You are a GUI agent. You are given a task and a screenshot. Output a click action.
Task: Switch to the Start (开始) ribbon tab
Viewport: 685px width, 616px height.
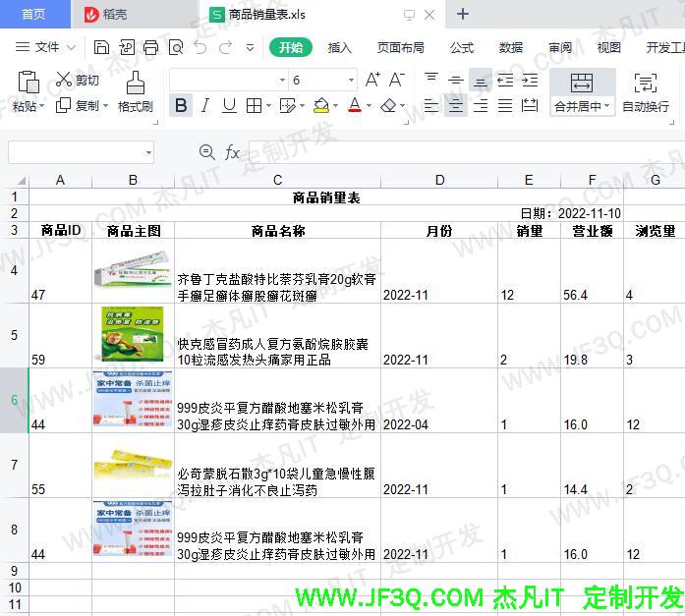tap(291, 47)
